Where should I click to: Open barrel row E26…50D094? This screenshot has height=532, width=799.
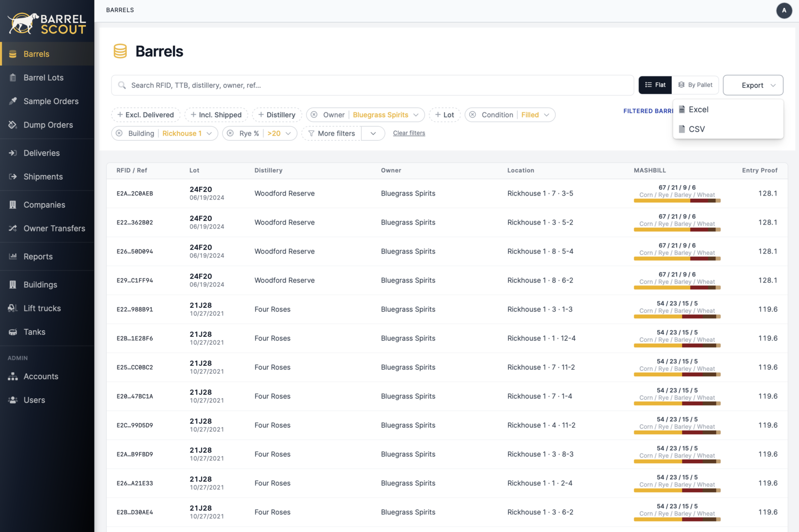447,252
